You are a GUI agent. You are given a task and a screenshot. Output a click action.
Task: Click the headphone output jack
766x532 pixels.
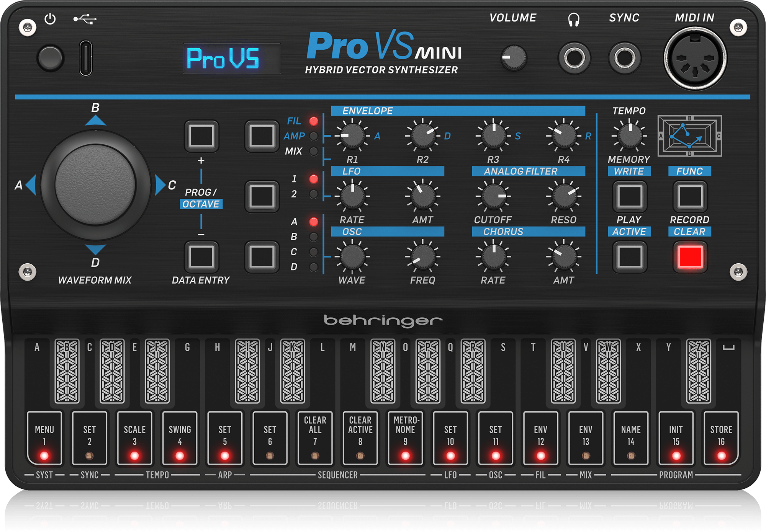(x=574, y=57)
